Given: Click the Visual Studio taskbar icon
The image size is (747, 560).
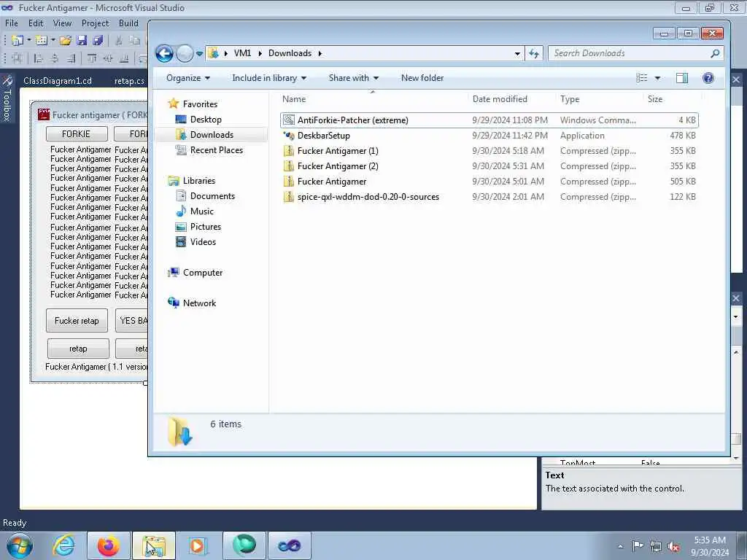Looking at the screenshot, I should [x=289, y=545].
